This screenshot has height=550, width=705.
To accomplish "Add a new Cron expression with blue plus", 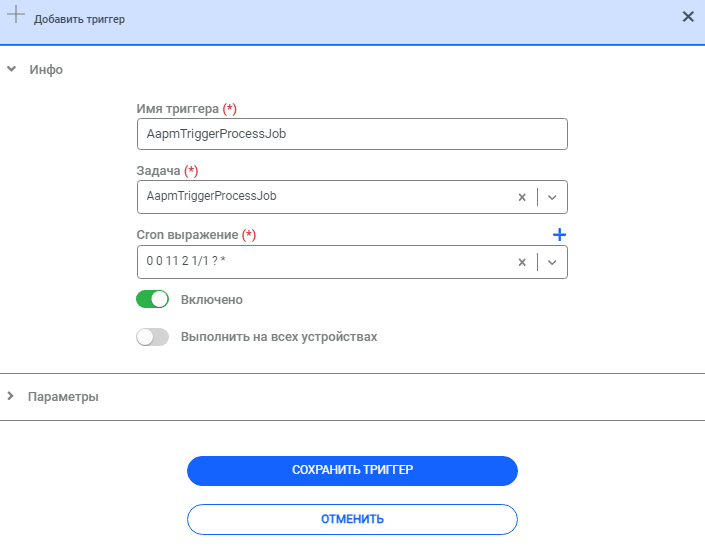I will (559, 234).
